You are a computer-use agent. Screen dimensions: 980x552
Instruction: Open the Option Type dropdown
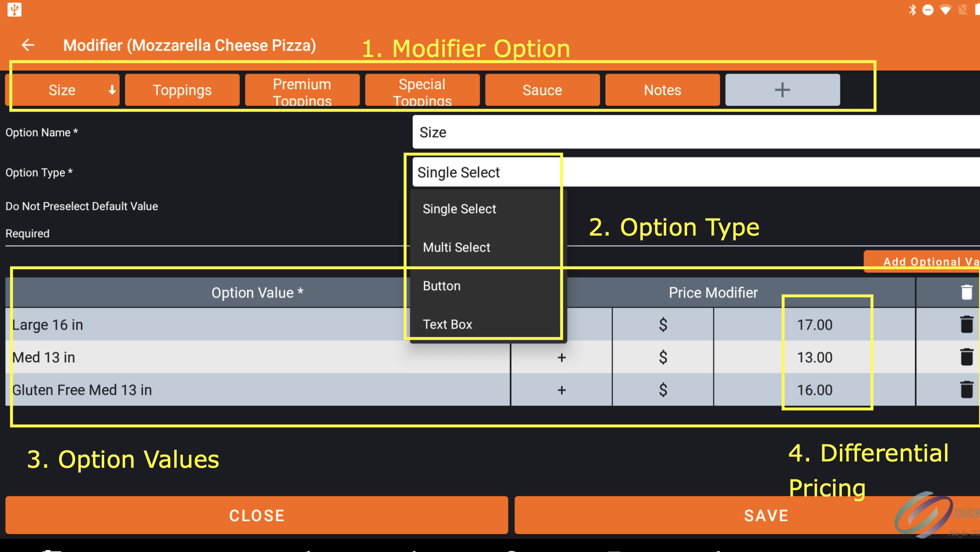point(696,172)
